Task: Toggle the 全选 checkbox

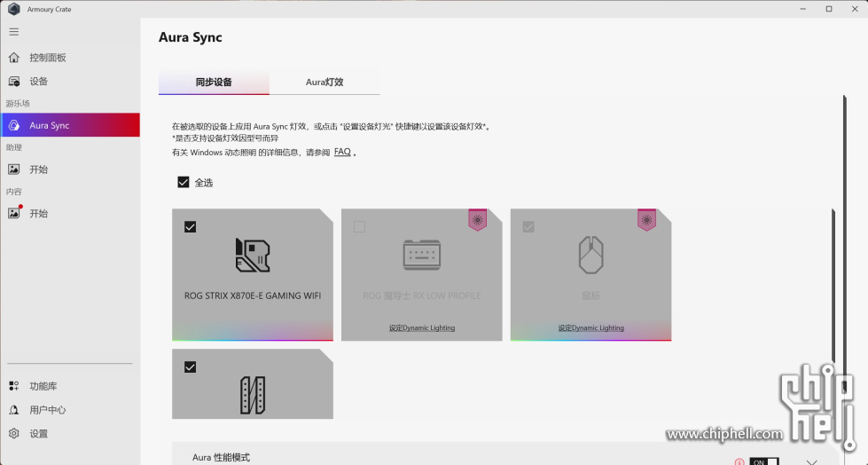Action: 184,182
